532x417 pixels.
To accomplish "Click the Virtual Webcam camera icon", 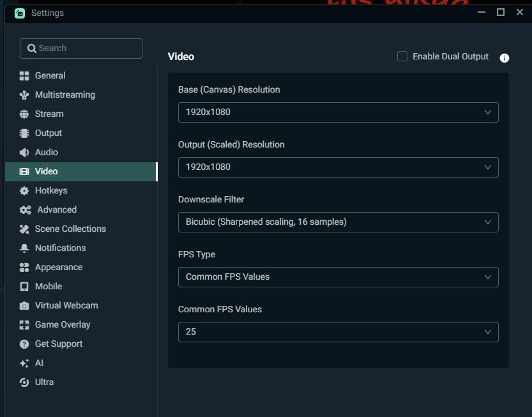I will pos(24,305).
